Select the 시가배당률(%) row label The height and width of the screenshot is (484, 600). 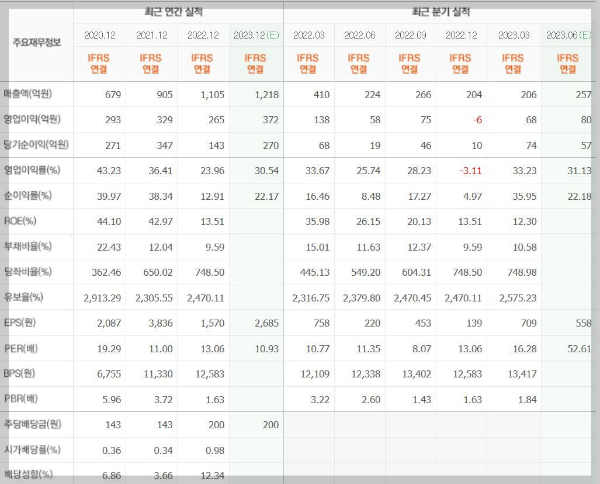click(32, 450)
